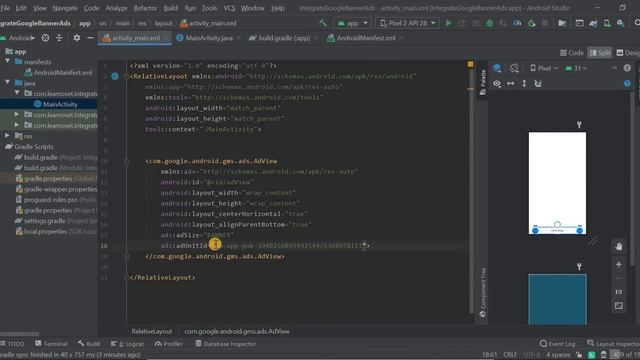
Task: Click the Debug app bug icon
Action: click(x=490, y=23)
